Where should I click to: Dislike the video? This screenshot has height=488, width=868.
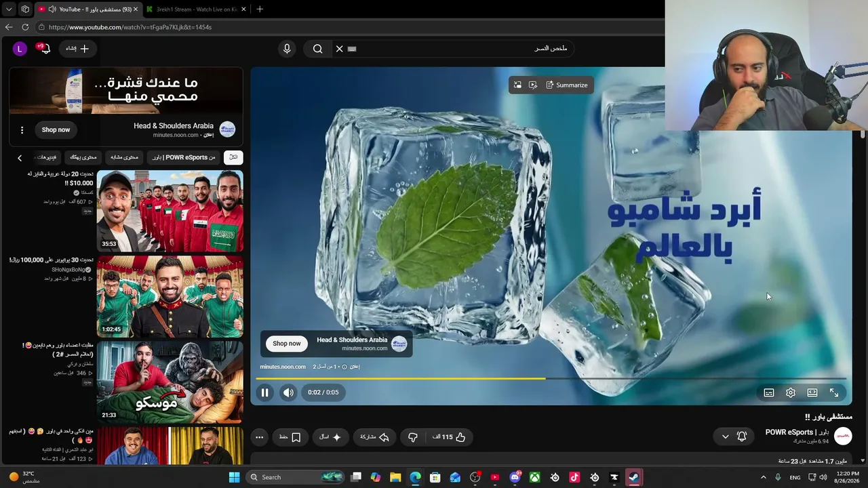pyautogui.click(x=413, y=437)
